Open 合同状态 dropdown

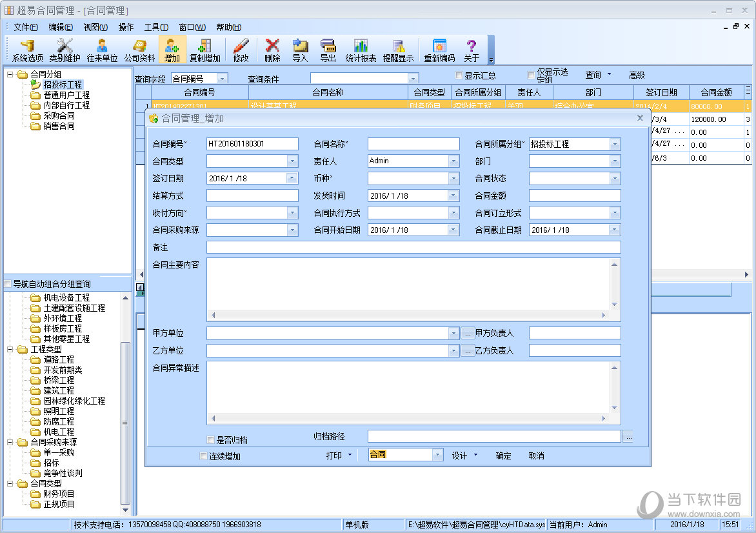click(614, 179)
